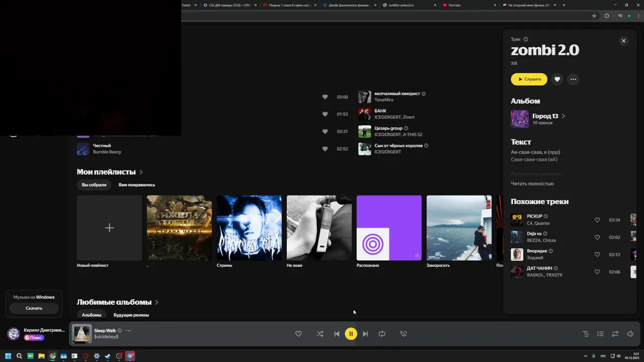Like the Sleep Walk track in player bar
Image resolution: width=644 pixels, height=362 pixels.
[x=298, y=334]
